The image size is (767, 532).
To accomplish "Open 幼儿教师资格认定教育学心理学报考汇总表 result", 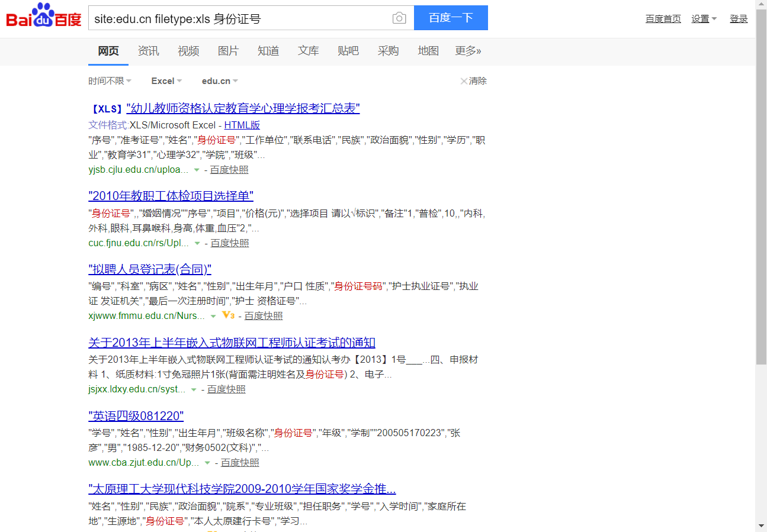I will pos(243,109).
